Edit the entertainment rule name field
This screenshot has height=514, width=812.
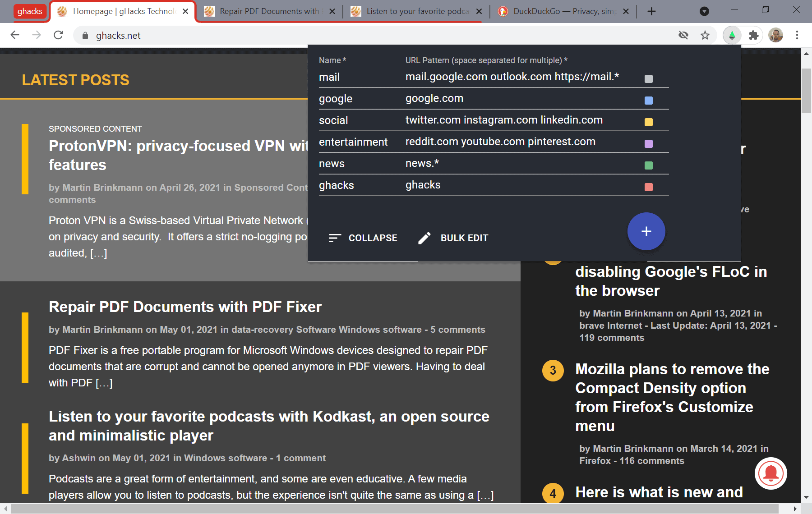tap(360, 142)
